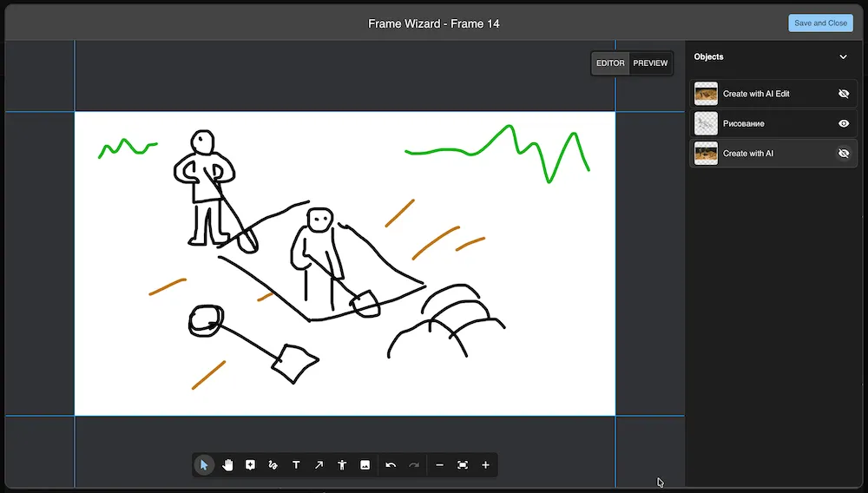Click the Create with AI Edit thumbnail
The height and width of the screenshot is (493, 868).
pyautogui.click(x=706, y=94)
